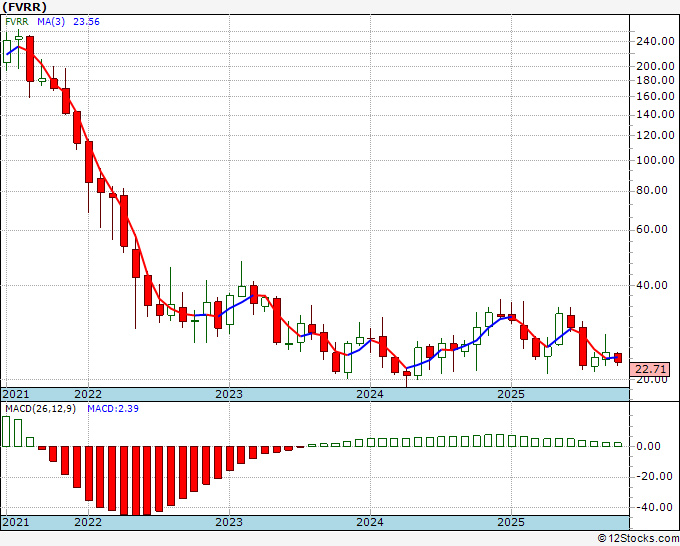Click the -40.00 MACD axis label

click(x=652, y=507)
